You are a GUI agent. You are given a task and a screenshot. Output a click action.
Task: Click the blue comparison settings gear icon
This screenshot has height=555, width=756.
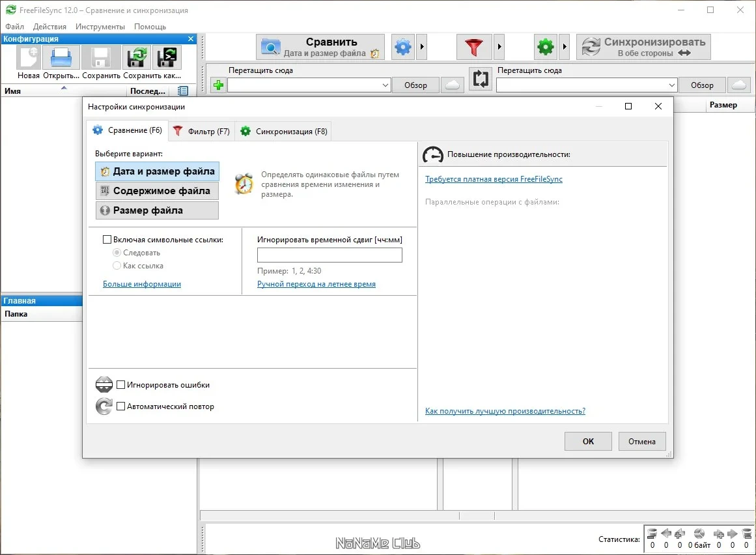tap(403, 47)
